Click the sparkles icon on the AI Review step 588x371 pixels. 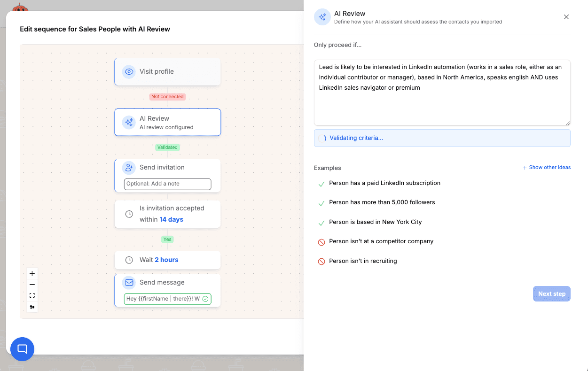[x=128, y=122]
